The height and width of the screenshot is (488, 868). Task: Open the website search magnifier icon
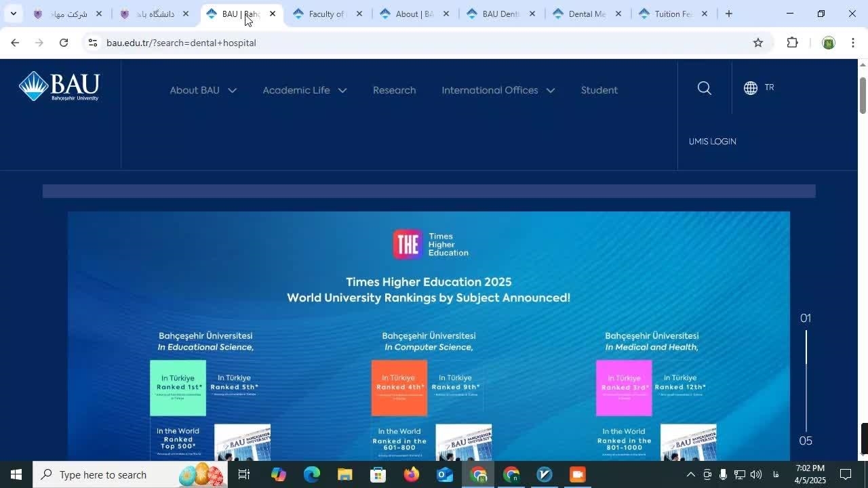coord(704,88)
